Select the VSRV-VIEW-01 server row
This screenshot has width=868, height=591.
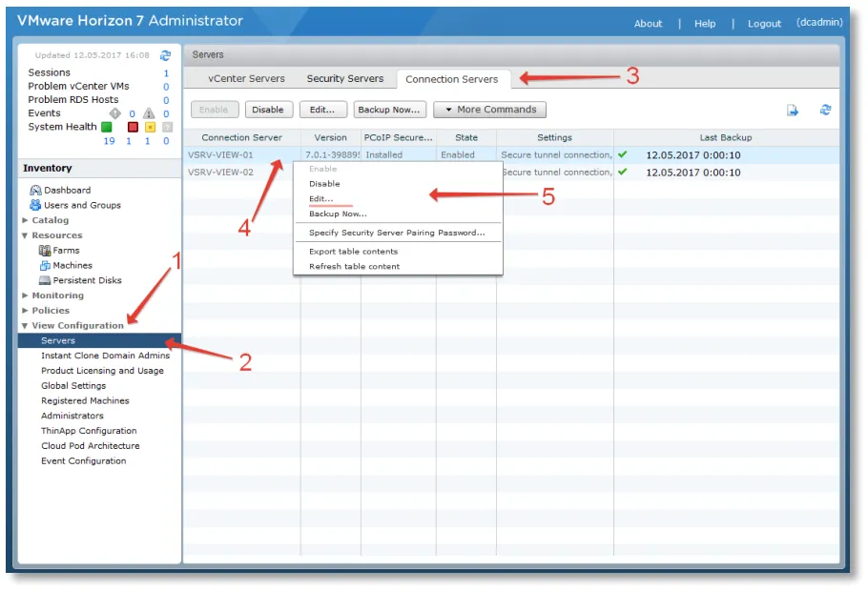[511, 155]
